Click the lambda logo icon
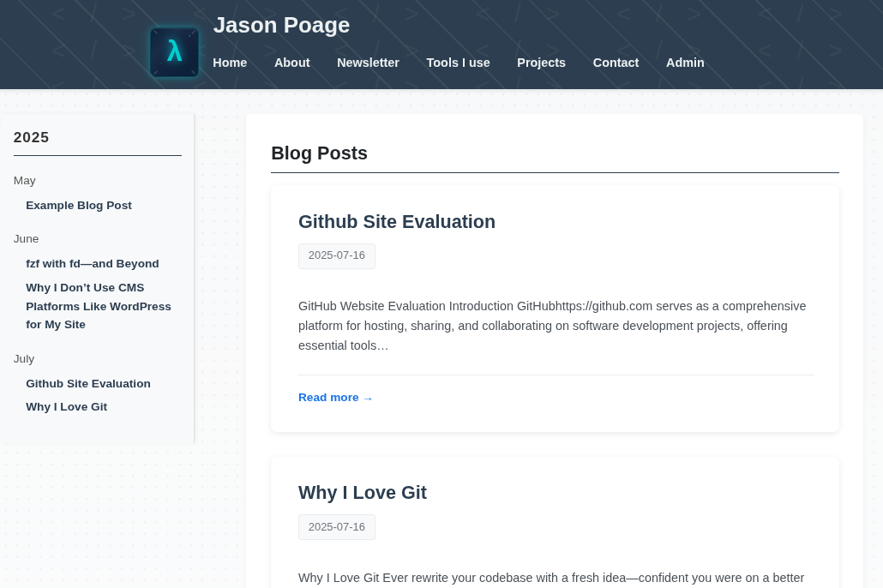Screen dimensions: 883x588 tap(174, 52)
